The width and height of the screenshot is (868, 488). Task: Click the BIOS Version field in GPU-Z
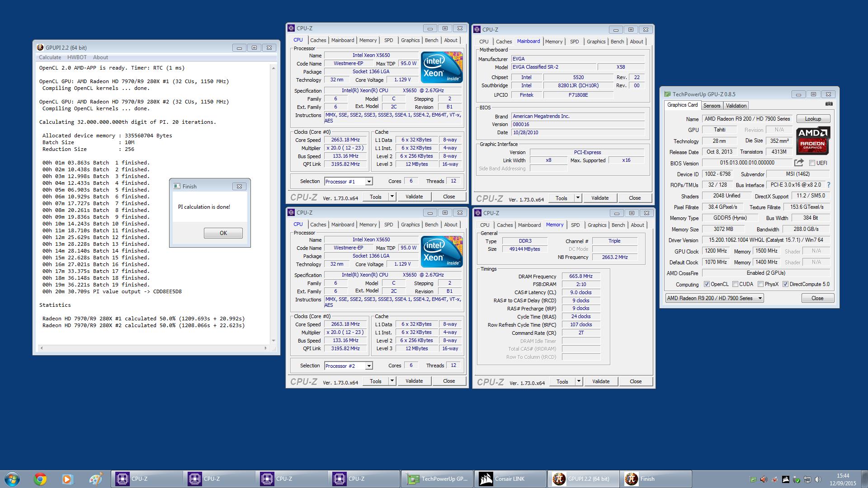(747, 163)
